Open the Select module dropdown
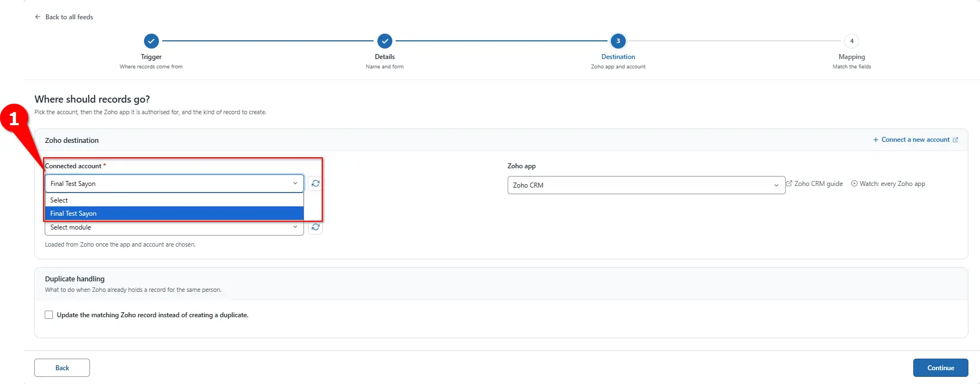Viewport: 980px width, 384px height. pos(174,227)
